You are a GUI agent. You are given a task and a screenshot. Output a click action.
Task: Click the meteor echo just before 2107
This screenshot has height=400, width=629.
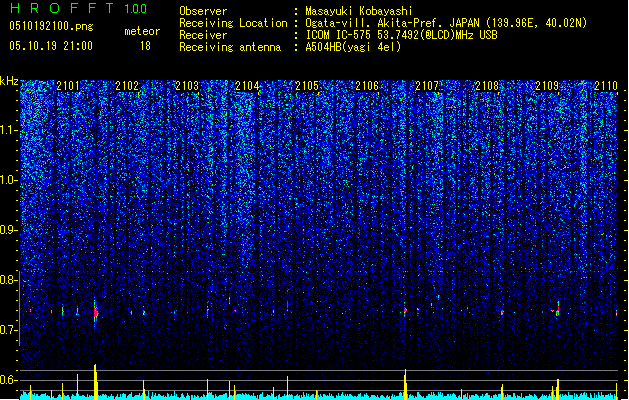click(x=405, y=310)
